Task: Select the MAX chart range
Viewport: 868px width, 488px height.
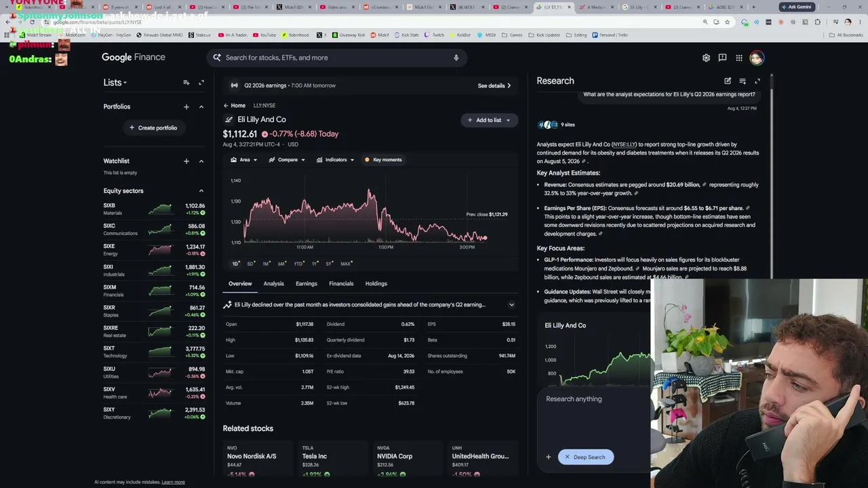Action: [x=346, y=264]
